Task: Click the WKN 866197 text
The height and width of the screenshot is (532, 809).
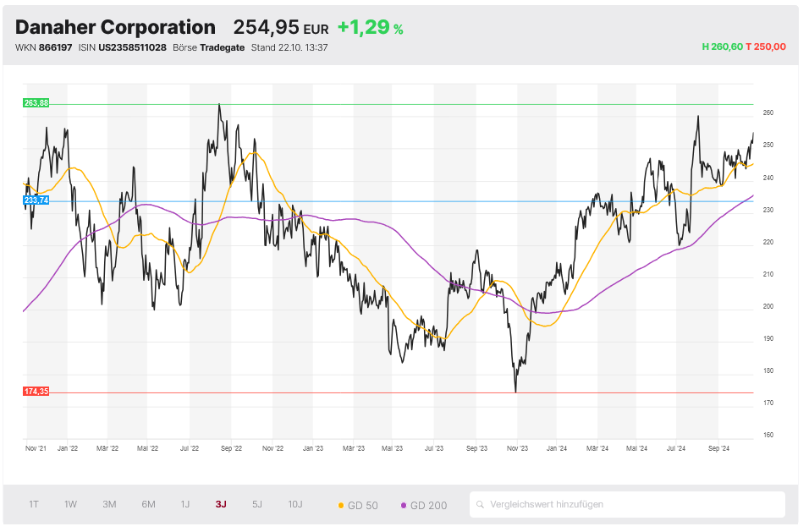Action: [x=43, y=47]
